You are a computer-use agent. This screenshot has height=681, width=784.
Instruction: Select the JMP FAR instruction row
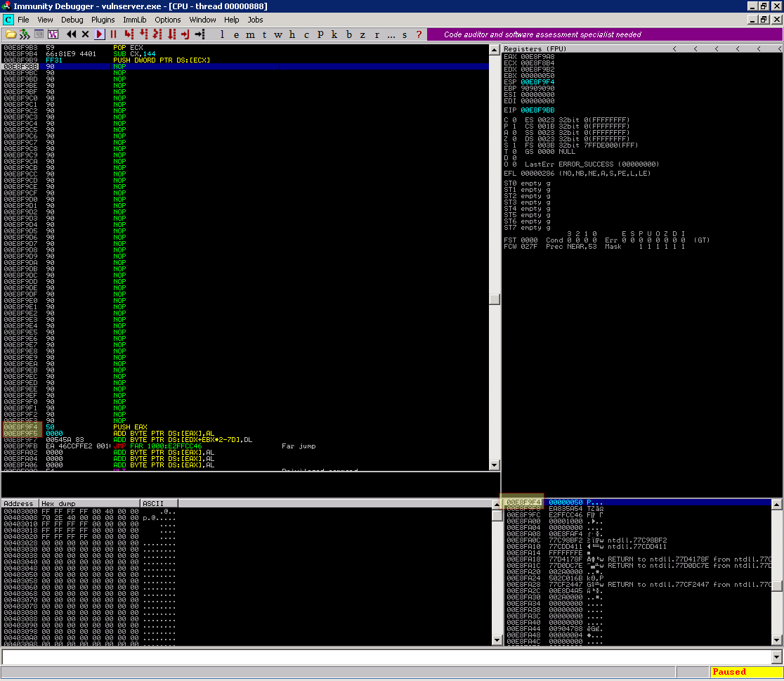(245, 446)
